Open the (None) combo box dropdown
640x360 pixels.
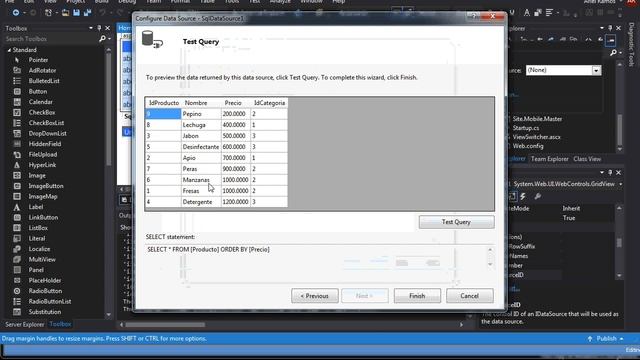tap(596, 71)
